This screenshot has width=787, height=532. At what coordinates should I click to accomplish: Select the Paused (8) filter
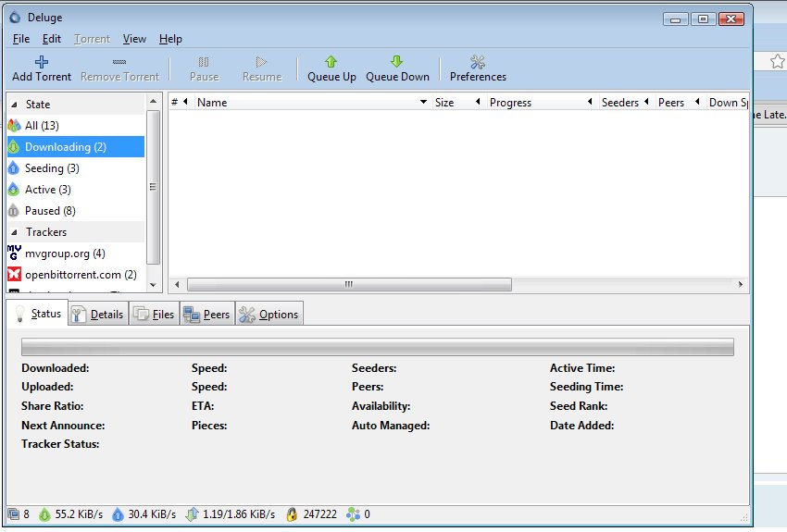point(76,211)
